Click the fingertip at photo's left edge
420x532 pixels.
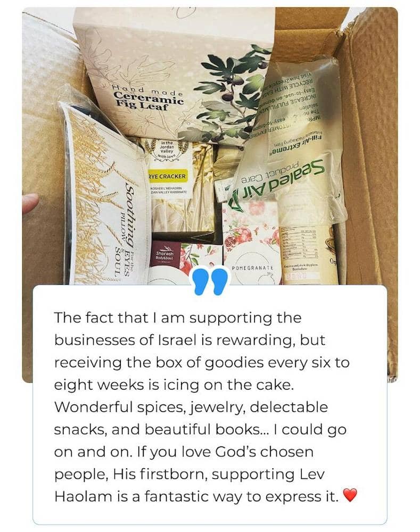coord(30,203)
